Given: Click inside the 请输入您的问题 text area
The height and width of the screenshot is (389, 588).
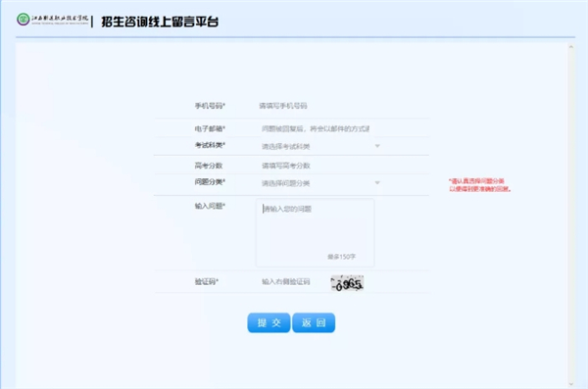Looking at the screenshot, I should pos(315,233).
